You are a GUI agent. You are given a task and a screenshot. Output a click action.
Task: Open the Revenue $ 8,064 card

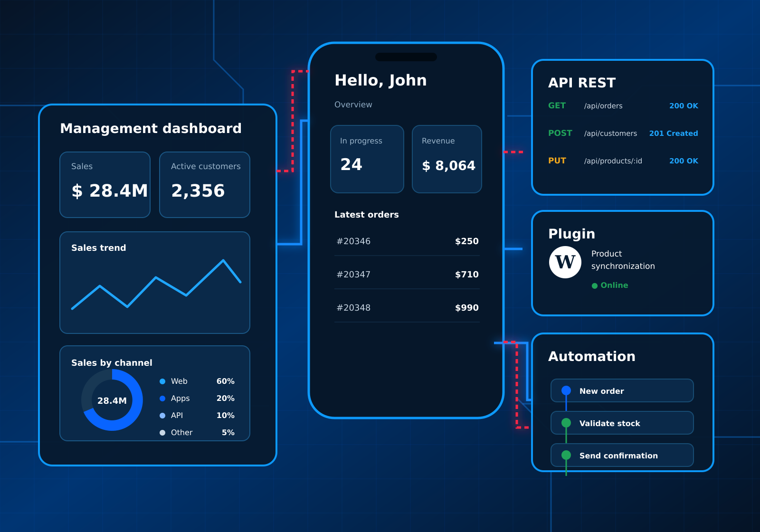(x=447, y=159)
